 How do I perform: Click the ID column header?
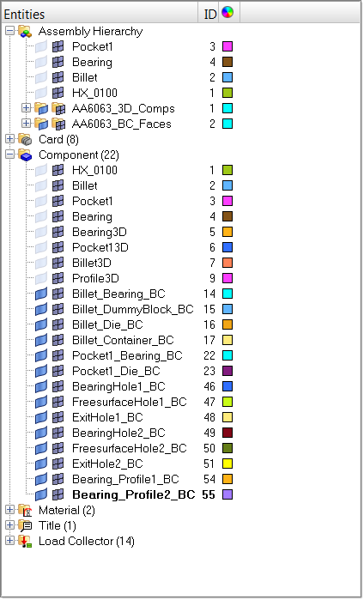point(209,14)
